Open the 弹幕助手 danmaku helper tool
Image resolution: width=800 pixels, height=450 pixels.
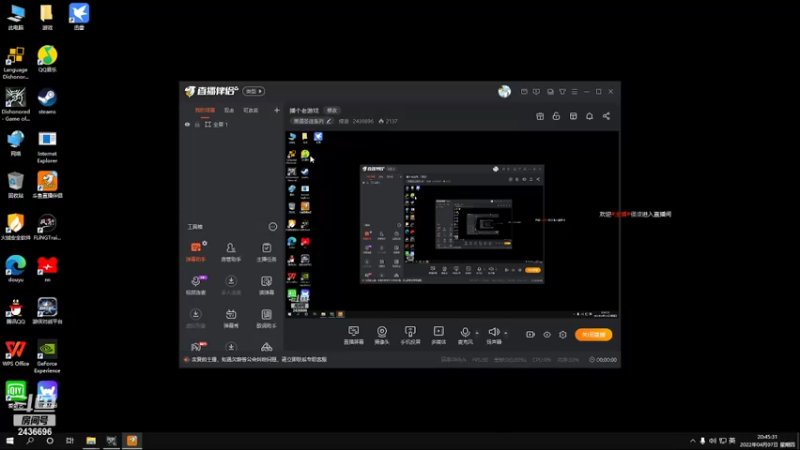point(196,252)
